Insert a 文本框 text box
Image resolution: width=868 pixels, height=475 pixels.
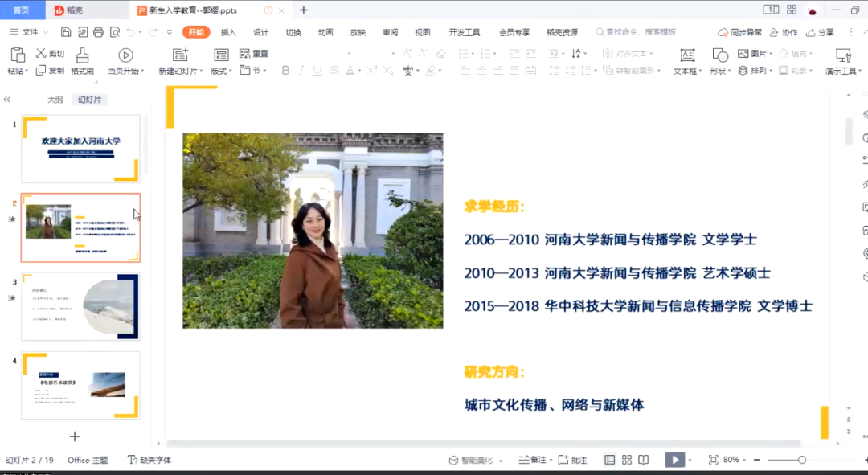687,55
